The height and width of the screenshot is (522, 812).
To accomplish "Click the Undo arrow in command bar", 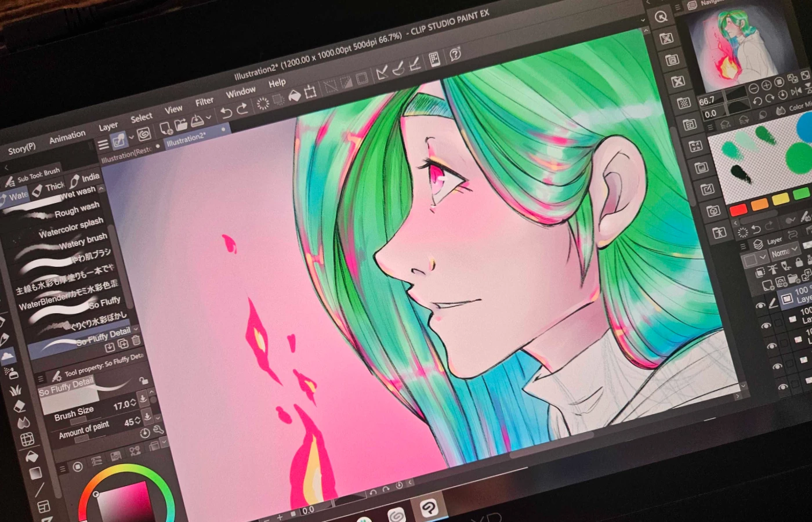I will 226,112.
